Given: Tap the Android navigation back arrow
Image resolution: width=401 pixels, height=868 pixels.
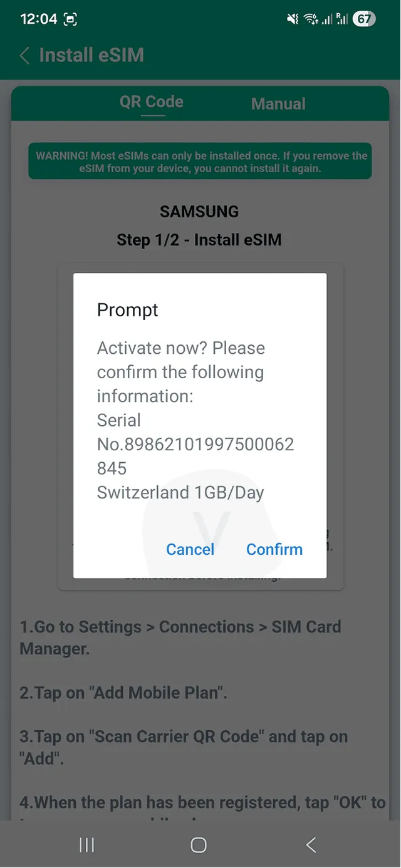Looking at the screenshot, I should (311, 844).
